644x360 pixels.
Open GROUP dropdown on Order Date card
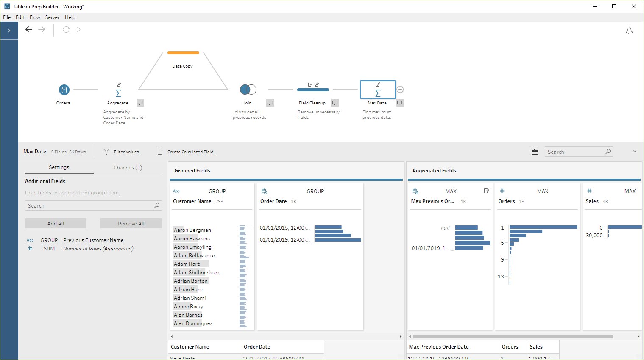click(x=315, y=191)
